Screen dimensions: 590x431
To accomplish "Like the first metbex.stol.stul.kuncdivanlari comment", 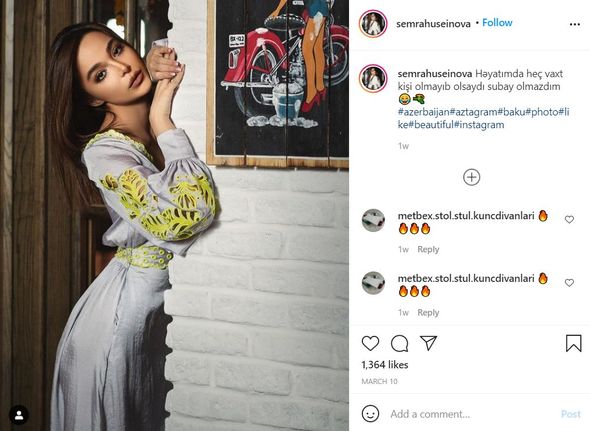I will (x=569, y=219).
